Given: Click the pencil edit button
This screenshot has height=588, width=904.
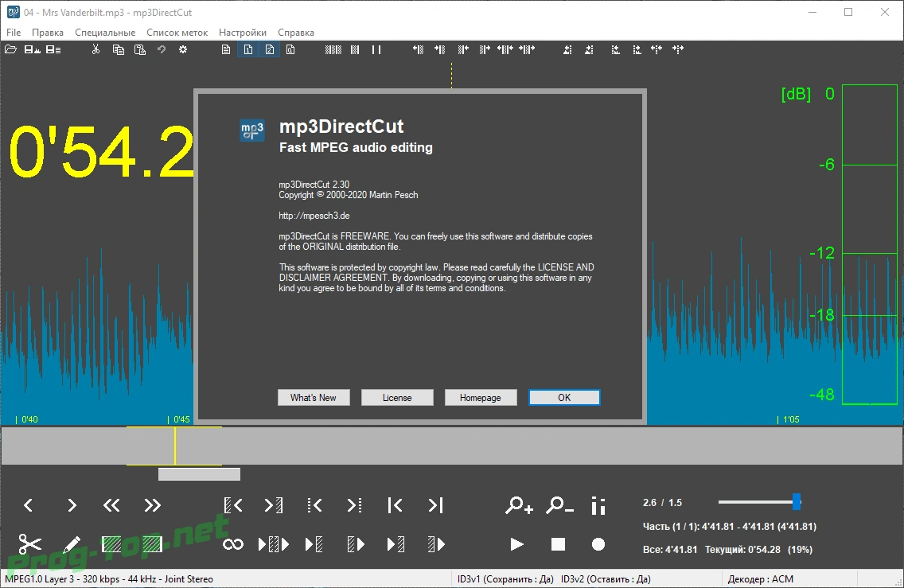Looking at the screenshot, I should (x=72, y=543).
